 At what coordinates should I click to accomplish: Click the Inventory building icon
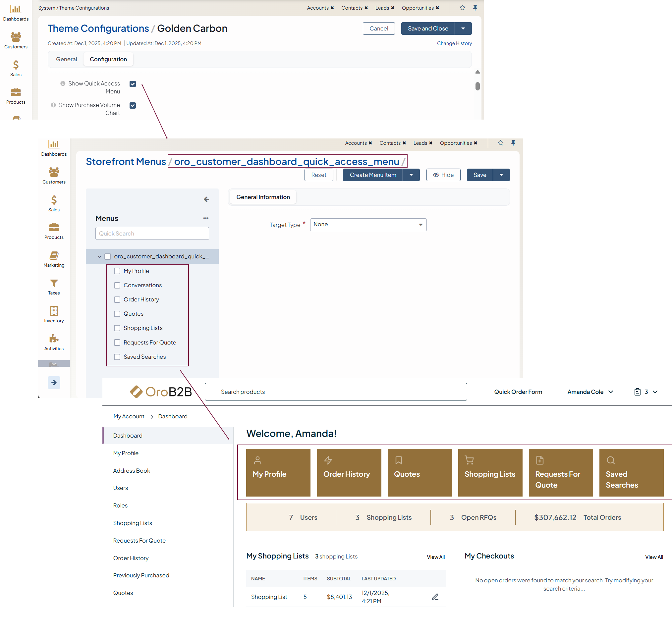[x=54, y=311]
